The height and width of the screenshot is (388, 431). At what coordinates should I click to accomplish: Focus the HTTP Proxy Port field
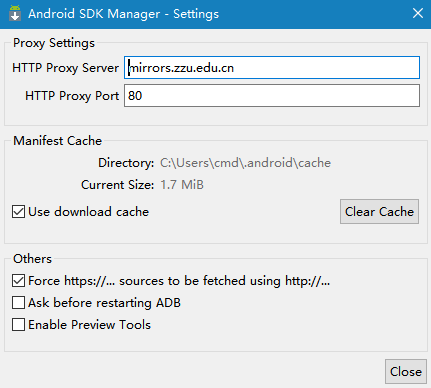click(272, 96)
